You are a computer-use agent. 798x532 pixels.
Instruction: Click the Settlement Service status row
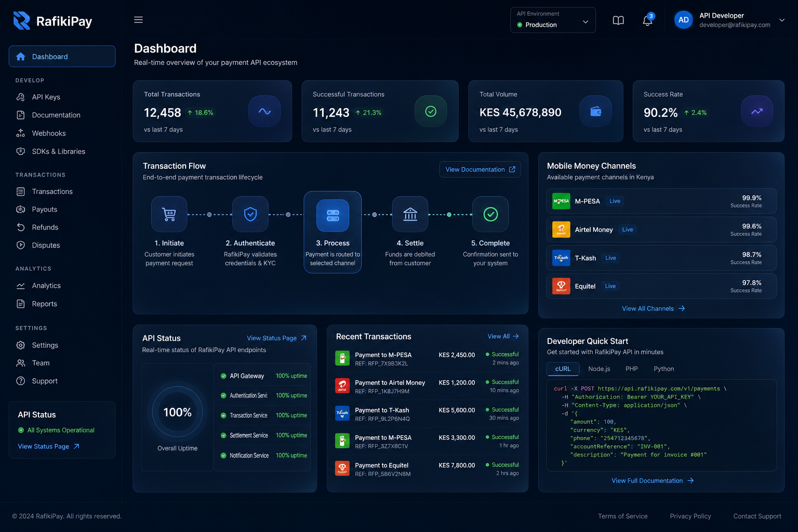(x=264, y=435)
